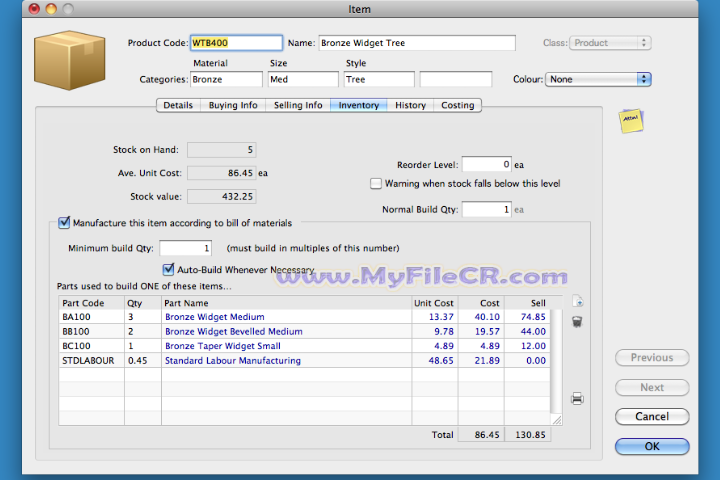Viewport: 720px width, 480px height.
Task: Select part code BC100 cell
Action: tap(91, 346)
